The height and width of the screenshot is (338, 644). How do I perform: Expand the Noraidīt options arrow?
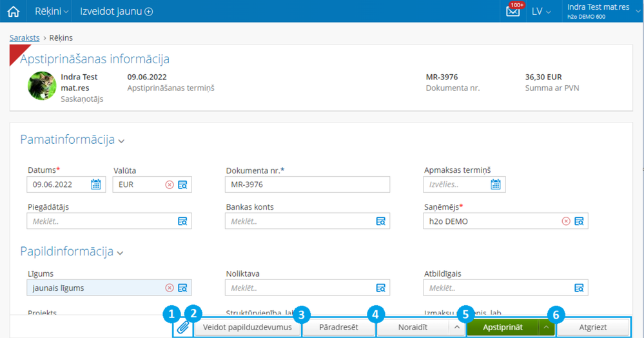pyautogui.click(x=456, y=327)
